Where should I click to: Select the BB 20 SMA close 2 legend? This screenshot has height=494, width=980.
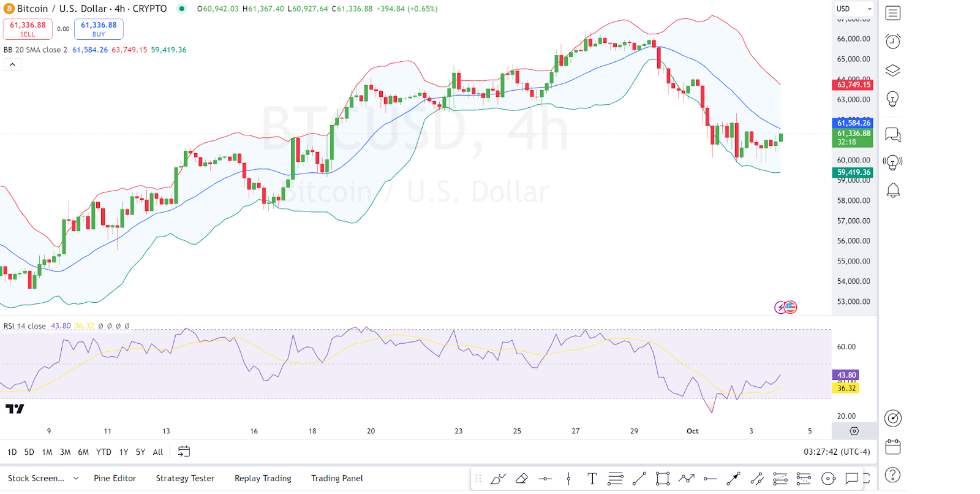point(36,50)
